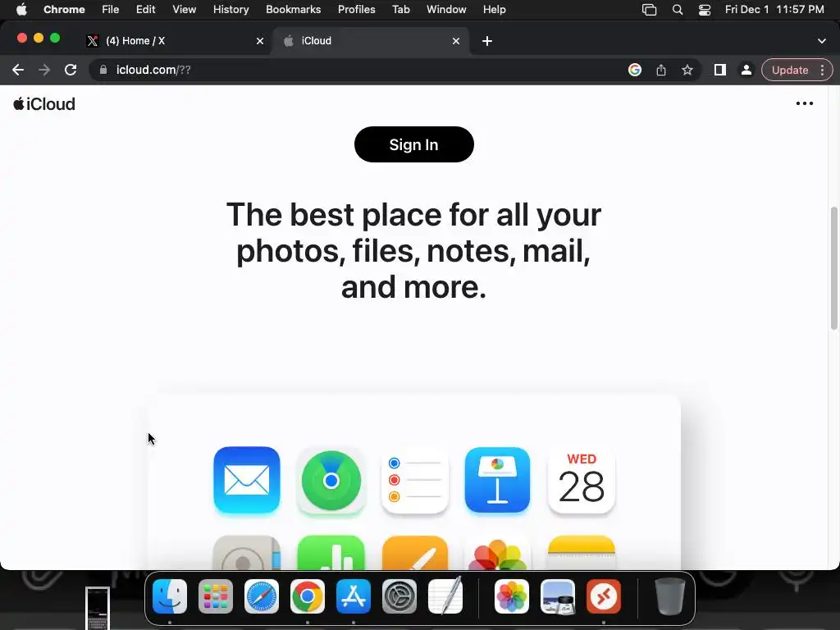Open the Find My app icon
Image resolution: width=840 pixels, height=630 pixels.
(x=331, y=480)
